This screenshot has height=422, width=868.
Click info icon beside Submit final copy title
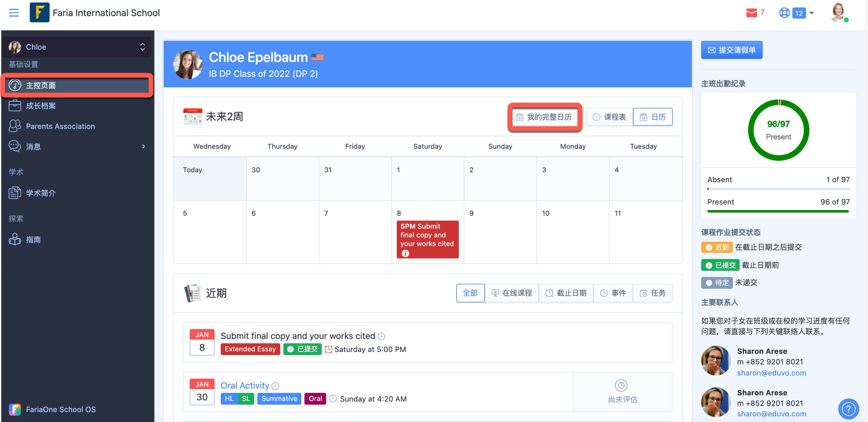(x=381, y=336)
